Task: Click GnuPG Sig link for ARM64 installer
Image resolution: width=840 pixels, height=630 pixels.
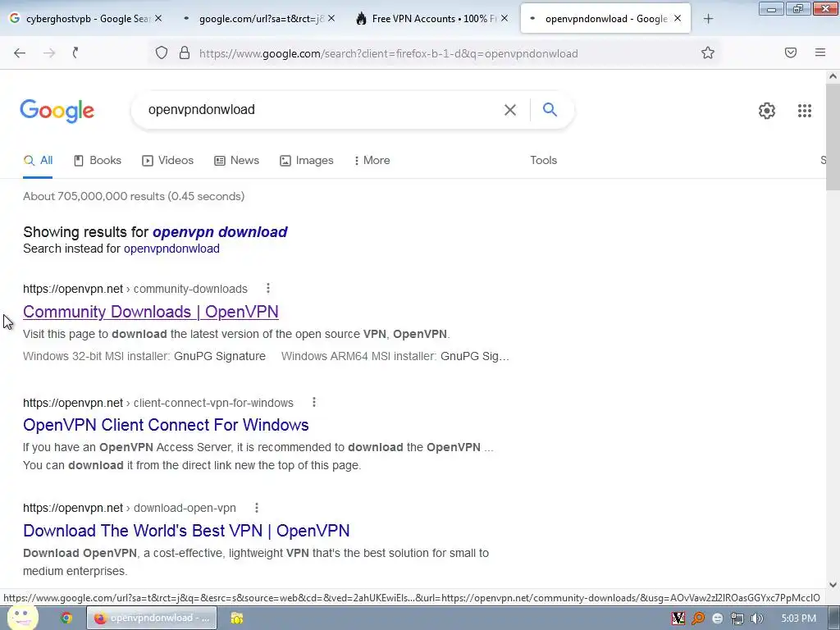Action: (475, 356)
